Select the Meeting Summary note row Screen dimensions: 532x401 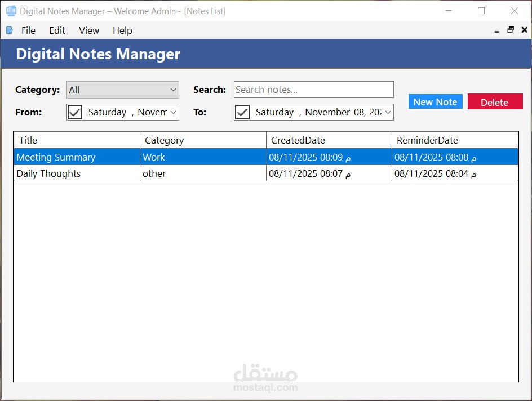266,157
